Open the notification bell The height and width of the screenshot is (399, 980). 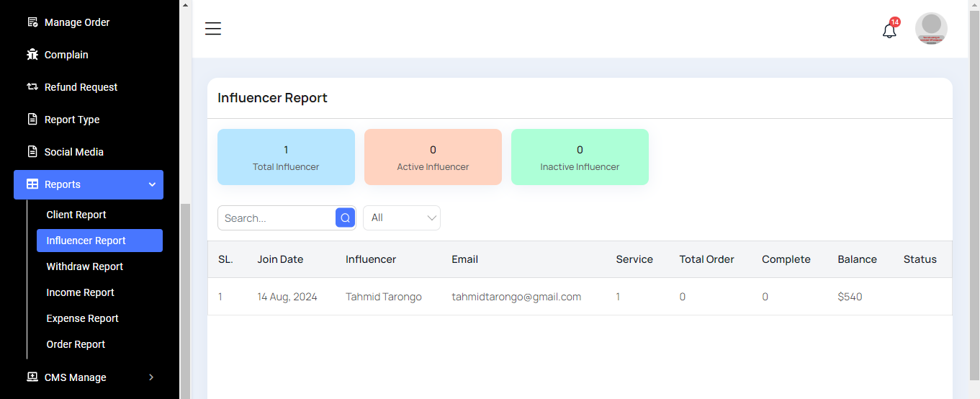coord(889,30)
